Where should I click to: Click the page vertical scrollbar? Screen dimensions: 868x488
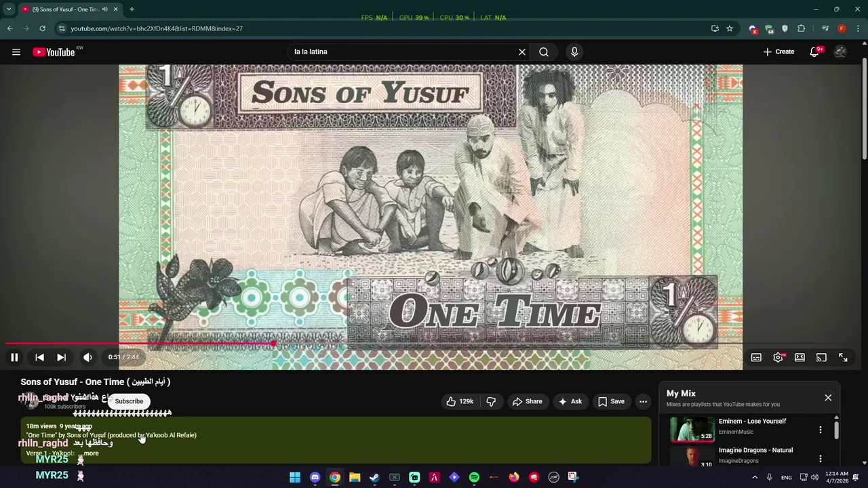click(x=865, y=110)
